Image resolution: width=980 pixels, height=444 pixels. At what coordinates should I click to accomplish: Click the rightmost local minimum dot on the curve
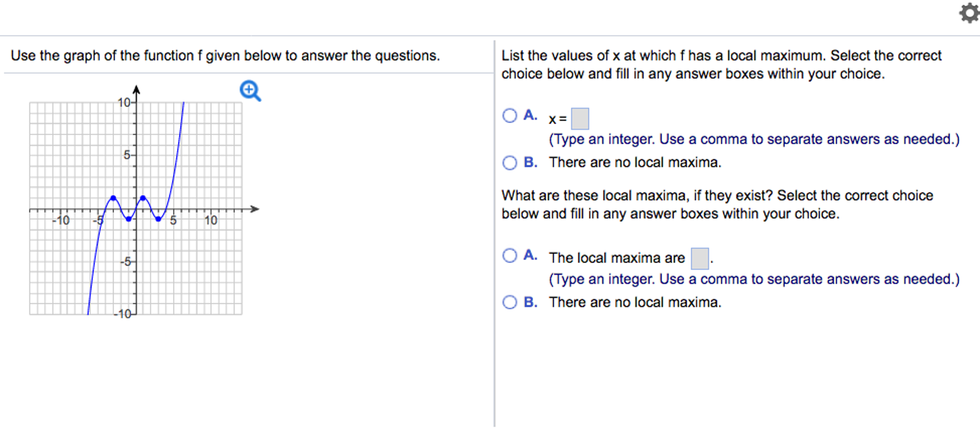pos(158,219)
